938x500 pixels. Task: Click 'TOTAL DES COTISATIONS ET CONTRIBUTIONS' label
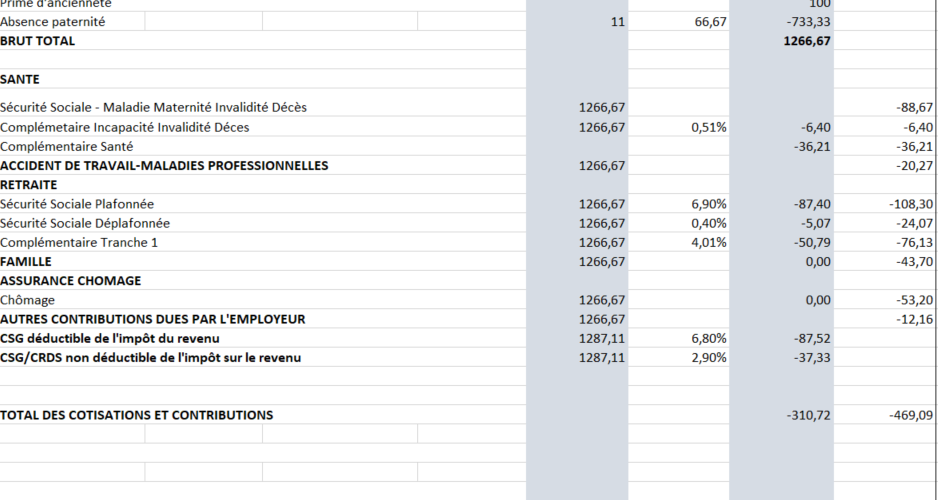tap(136, 414)
